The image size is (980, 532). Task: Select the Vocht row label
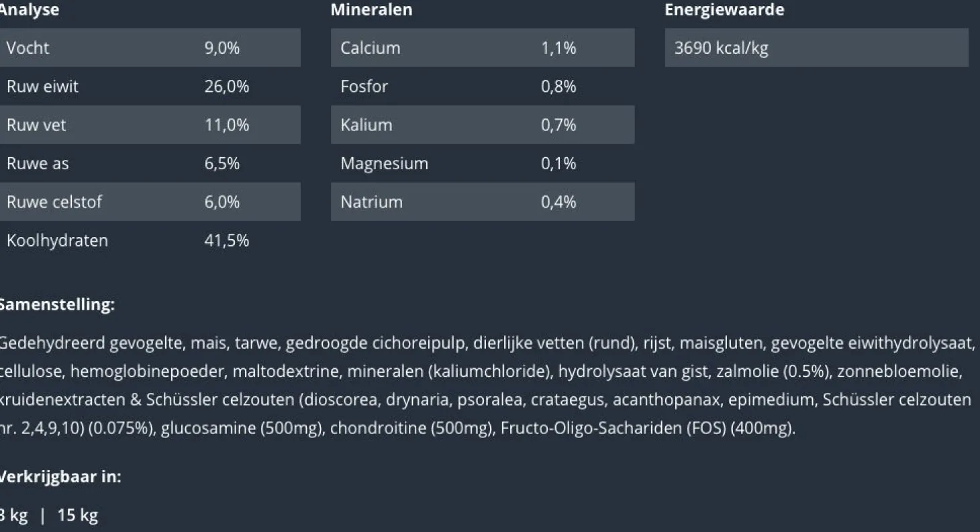tap(28, 48)
